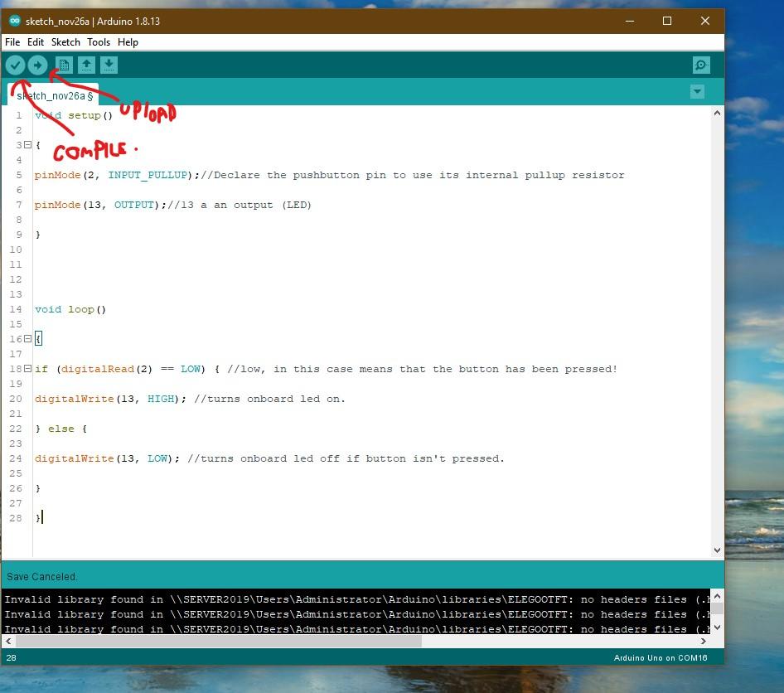Click 'HIGH' in line 20
Screen dimensions: 784x693
pos(161,399)
